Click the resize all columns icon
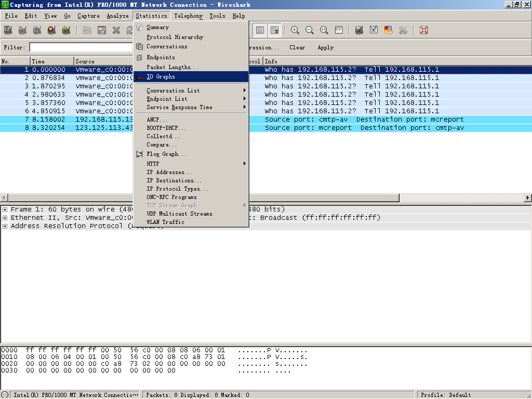 (x=339, y=30)
